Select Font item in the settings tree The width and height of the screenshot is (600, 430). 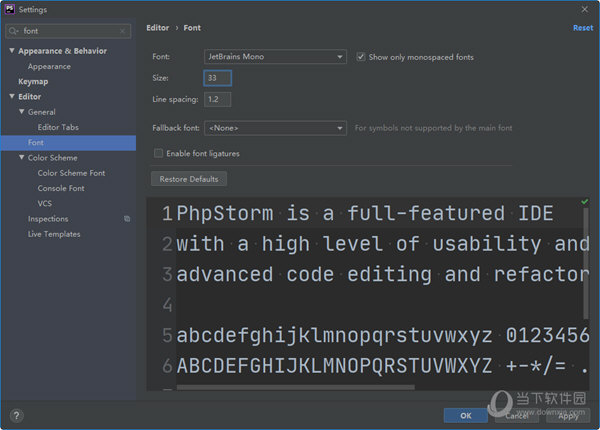click(68, 143)
